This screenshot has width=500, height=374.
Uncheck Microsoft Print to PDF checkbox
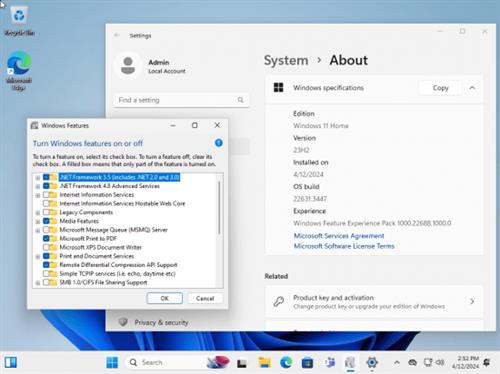click(x=46, y=238)
